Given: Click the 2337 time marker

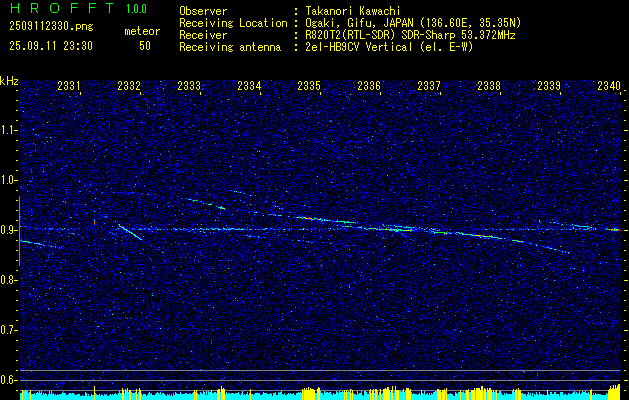Looking at the screenshot, I should click(429, 85).
